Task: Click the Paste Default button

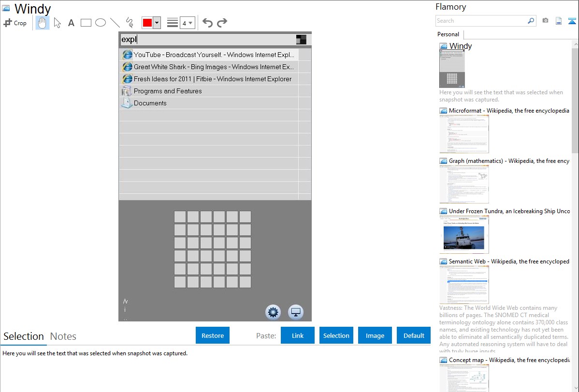Action: pos(414,335)
